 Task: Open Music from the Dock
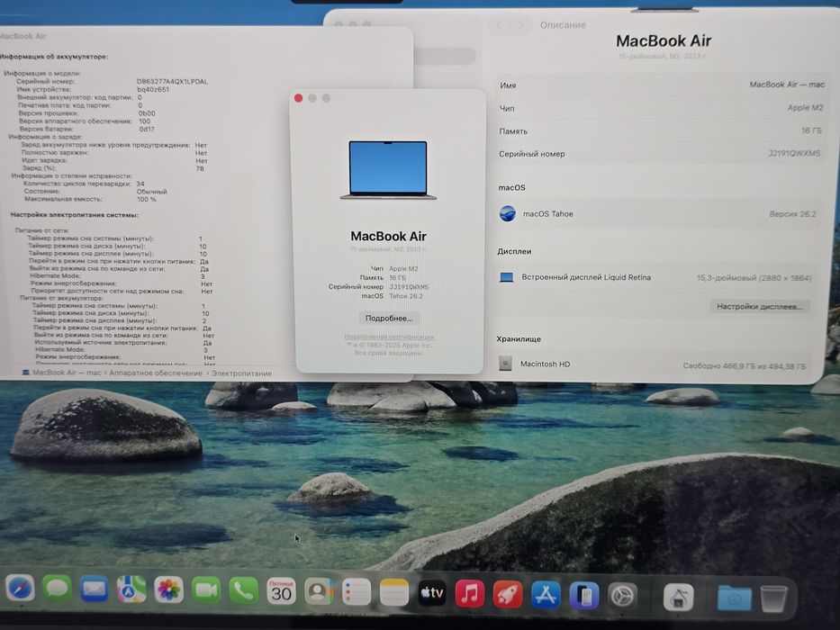point(470,594)
